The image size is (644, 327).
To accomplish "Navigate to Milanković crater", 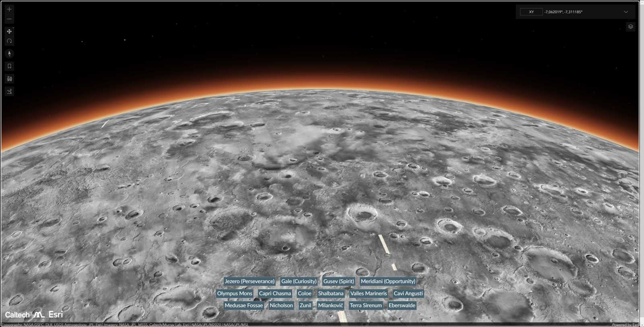I will tap(330, 305).
